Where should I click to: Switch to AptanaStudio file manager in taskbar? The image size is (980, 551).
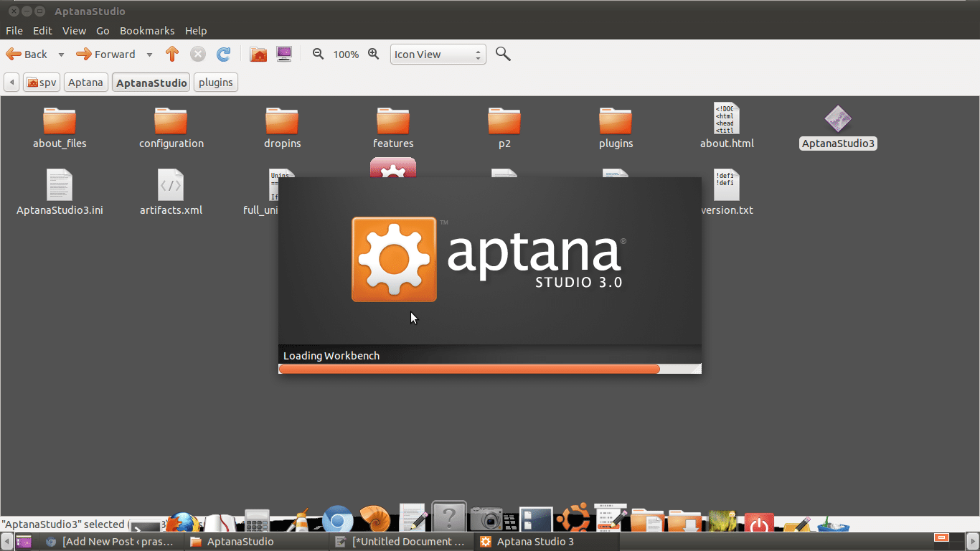[257, 542]
